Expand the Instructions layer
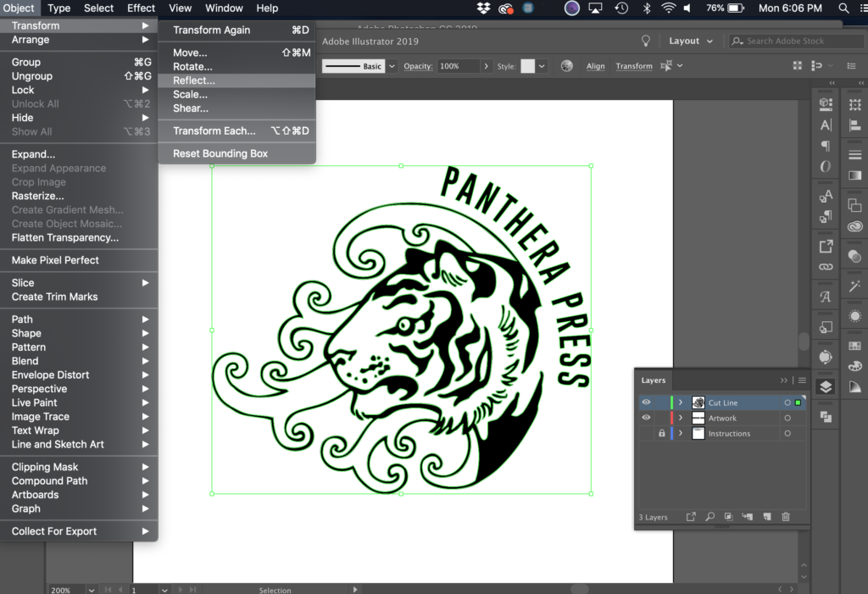 681,434
